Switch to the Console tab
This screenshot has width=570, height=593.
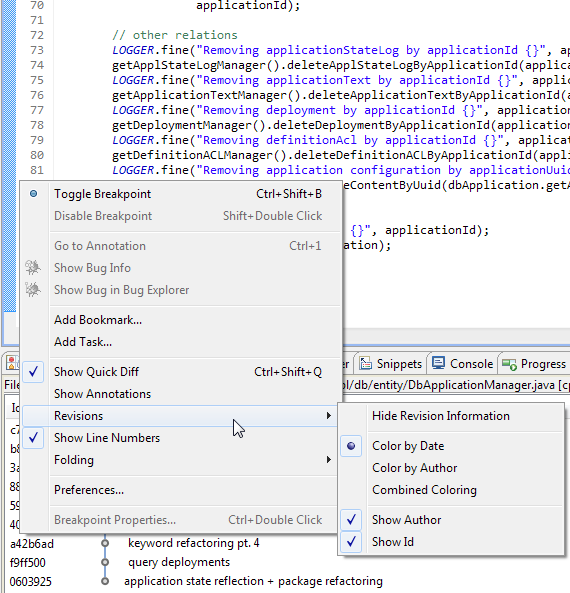[x=463, y=364]
